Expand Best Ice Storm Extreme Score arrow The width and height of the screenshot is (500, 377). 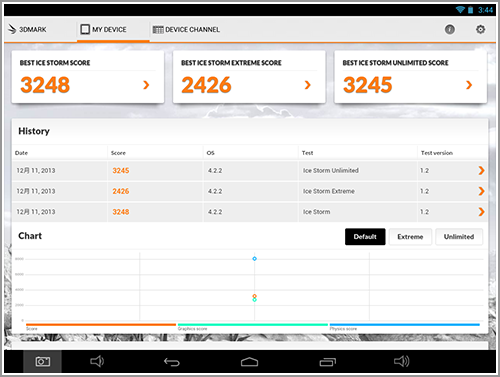pyautogui.click(x=307, y=85)
